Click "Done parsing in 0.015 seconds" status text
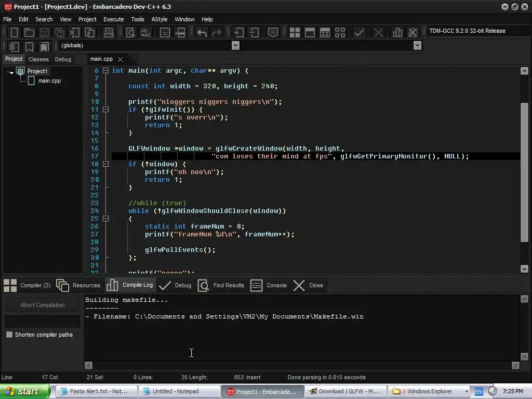Viewport: 532px width, 399px height. tap(327, 377)
